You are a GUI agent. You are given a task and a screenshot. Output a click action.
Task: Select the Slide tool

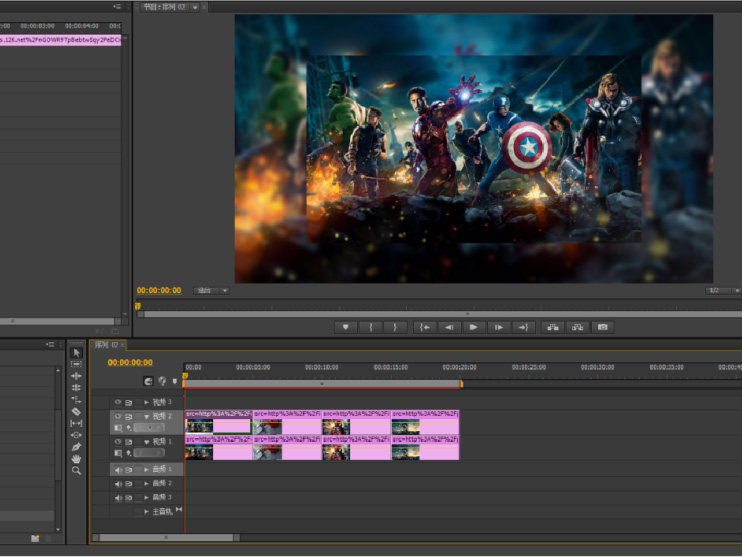pyautogui.click(x=76, y=435)
